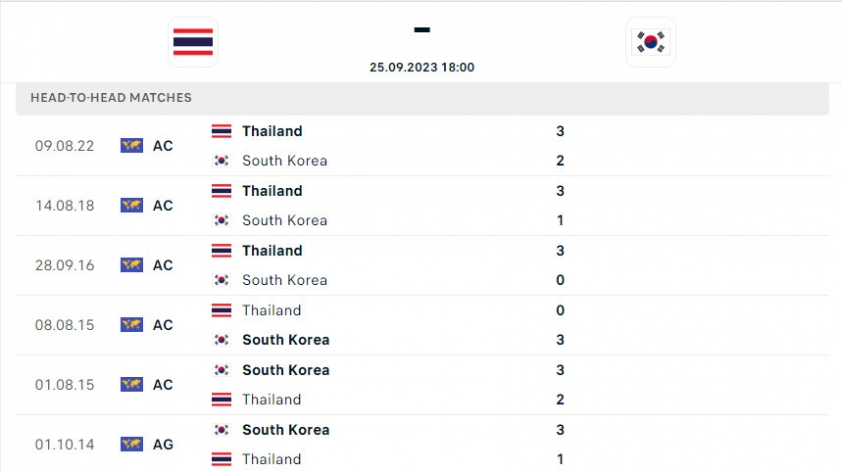Open South Korea team from the 01.10.14 match
842x472 pixels.
[286, 430]
